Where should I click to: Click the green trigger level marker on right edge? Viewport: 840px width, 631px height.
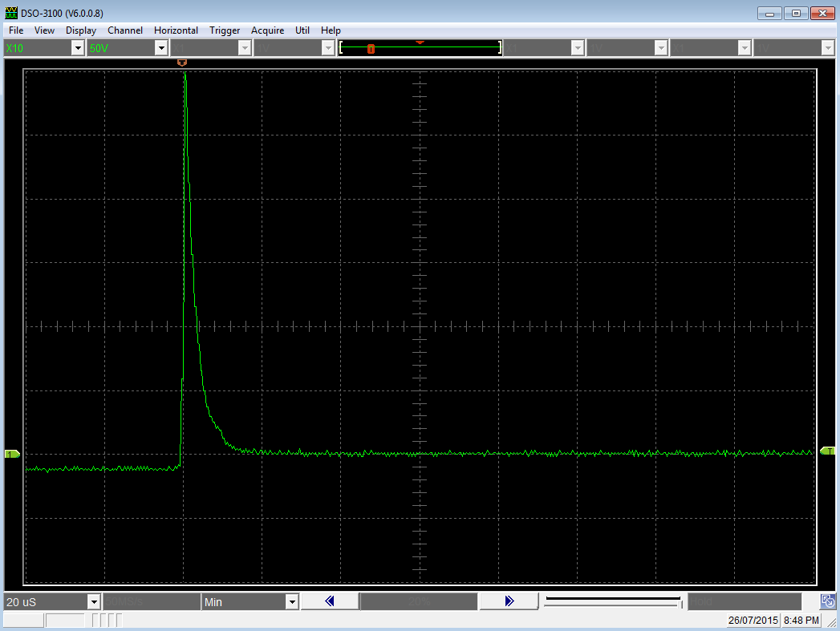(828, 451)
